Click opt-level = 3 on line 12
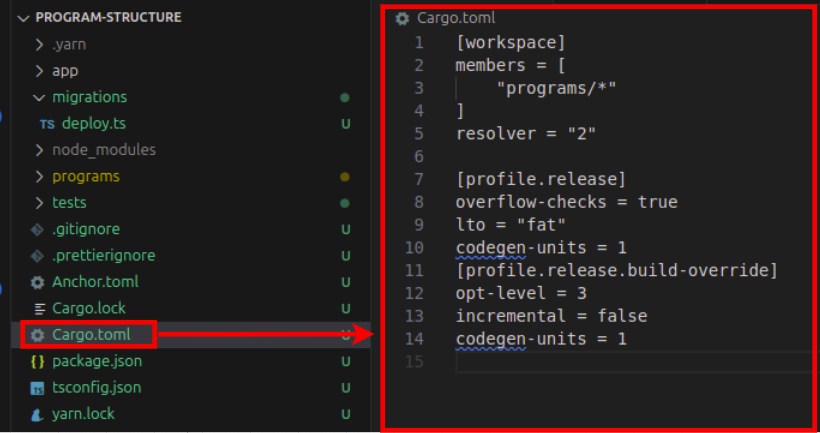This screenshot has height=433, width=820. point(521,293)
